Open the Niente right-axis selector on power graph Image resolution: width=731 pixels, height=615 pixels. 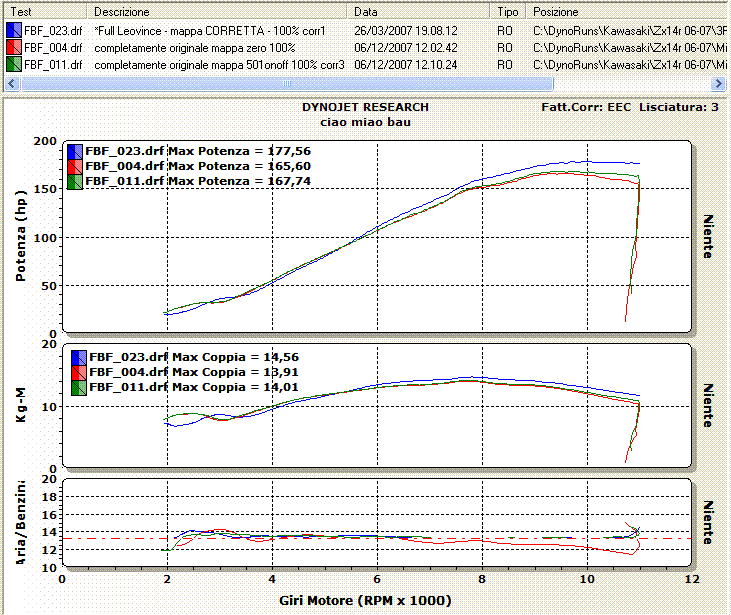(708, 237)
